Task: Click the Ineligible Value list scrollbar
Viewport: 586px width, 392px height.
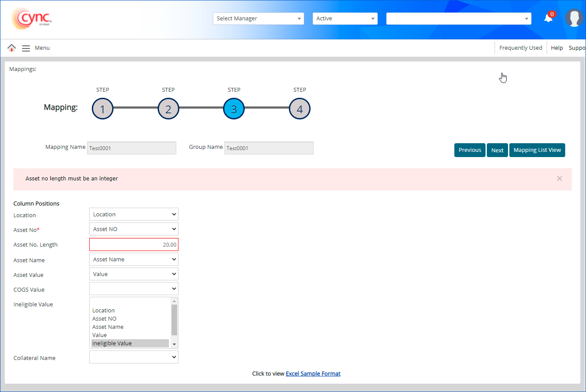Action: pyautogui.click(x=174, y=320)
